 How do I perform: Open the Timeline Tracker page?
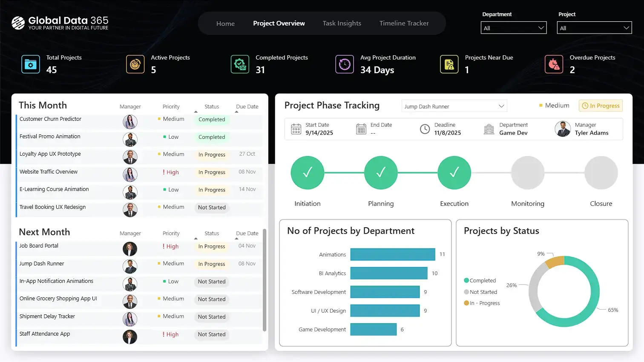(x=404, y=23)
